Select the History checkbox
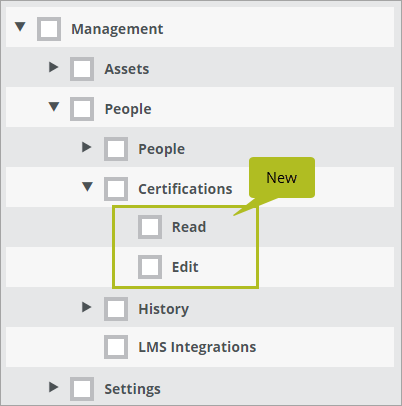The image size is (402, 406). [116, 309]
